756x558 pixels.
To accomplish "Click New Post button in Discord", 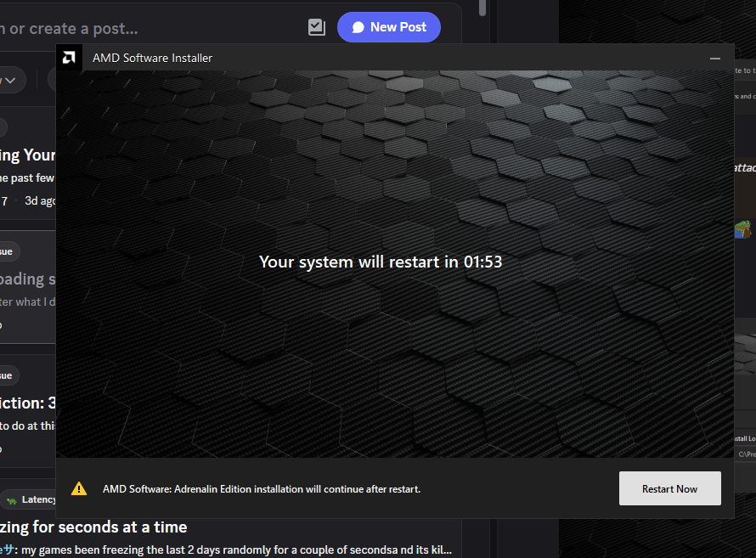I will [388, 27].
